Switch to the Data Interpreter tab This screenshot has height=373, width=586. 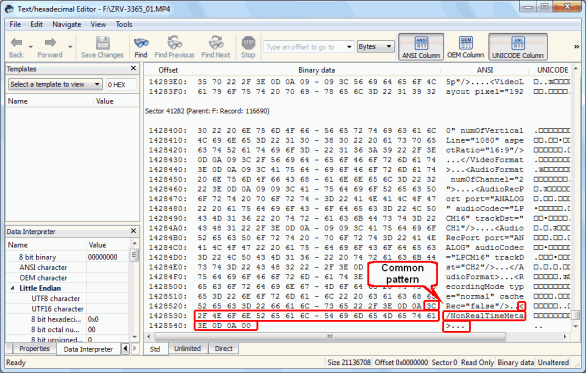point(88,349)
